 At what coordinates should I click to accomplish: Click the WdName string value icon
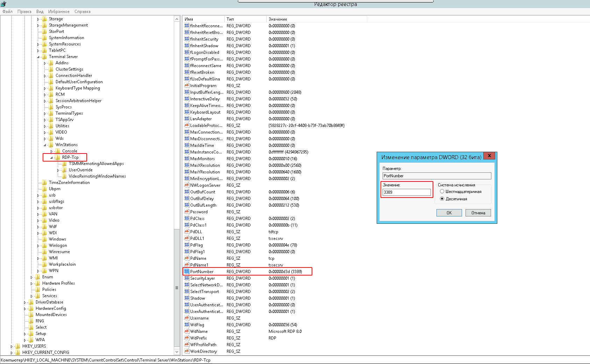[x=187, y=331]
